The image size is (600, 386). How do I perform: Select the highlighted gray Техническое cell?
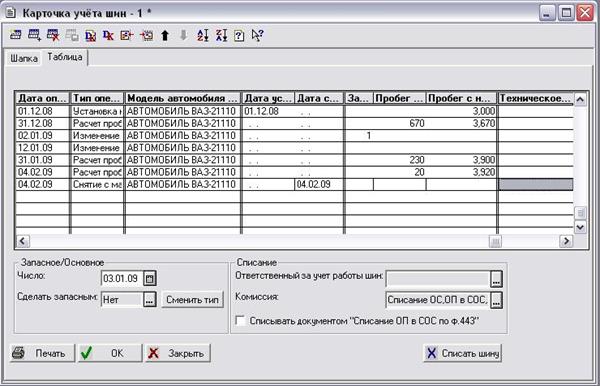pyautogui.click(x=536, y=185)
